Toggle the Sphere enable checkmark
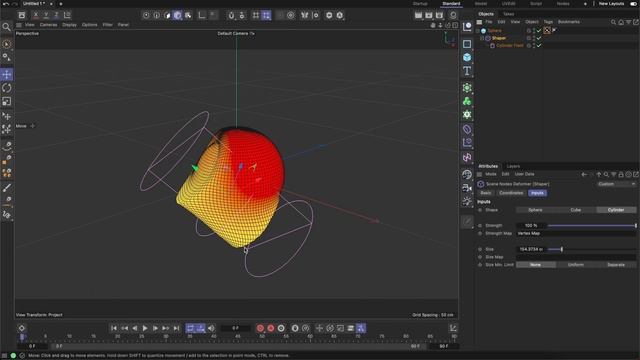This screenshot has width=640, height=360. click(x=539, y=31)
